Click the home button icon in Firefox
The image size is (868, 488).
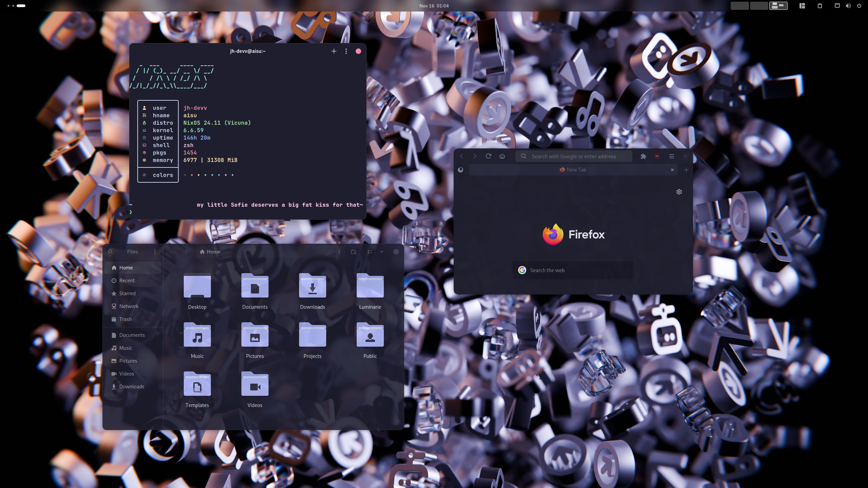(502, 156)
